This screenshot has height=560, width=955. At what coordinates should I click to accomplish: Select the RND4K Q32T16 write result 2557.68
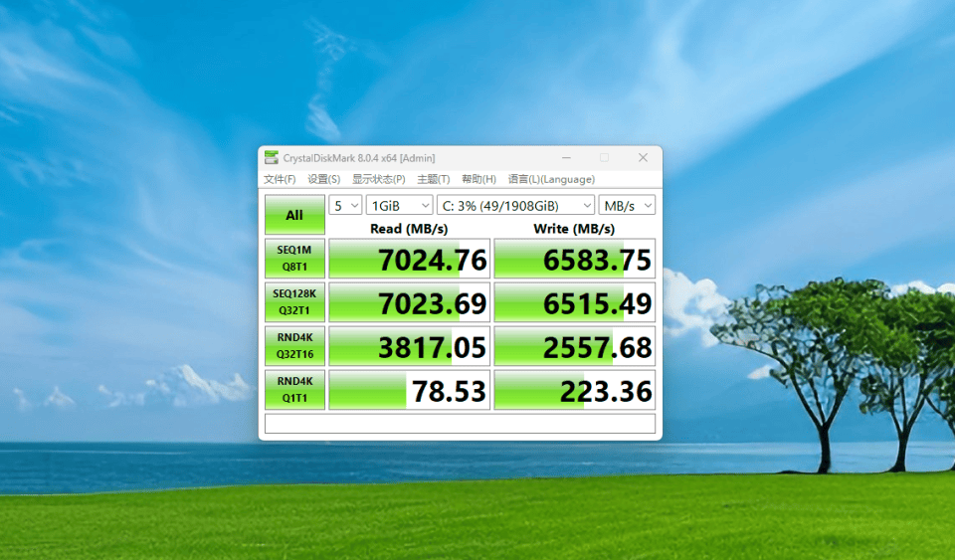(574, 346)
